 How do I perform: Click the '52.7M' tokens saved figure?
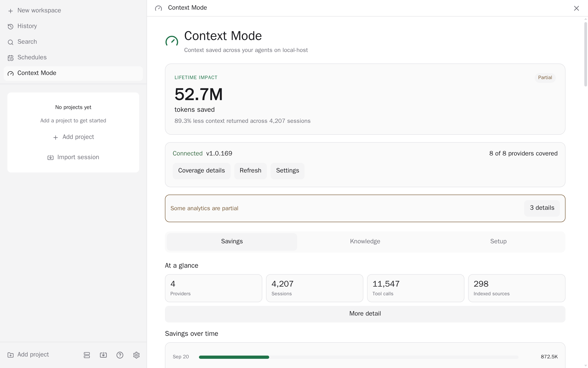tap(198, 95)
